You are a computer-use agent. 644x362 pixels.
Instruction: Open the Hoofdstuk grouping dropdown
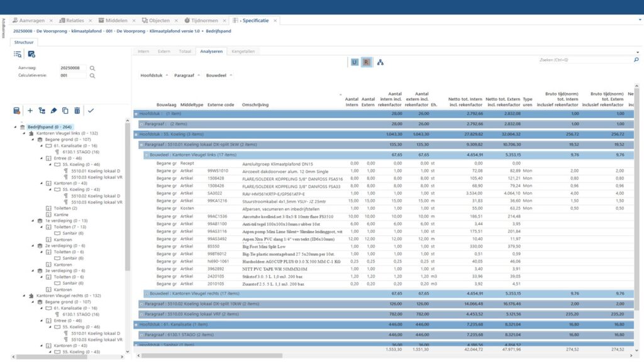coord(154,75)
